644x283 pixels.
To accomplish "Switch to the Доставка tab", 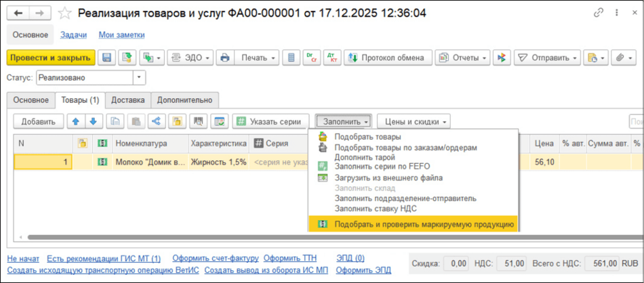I will [127, 100].
